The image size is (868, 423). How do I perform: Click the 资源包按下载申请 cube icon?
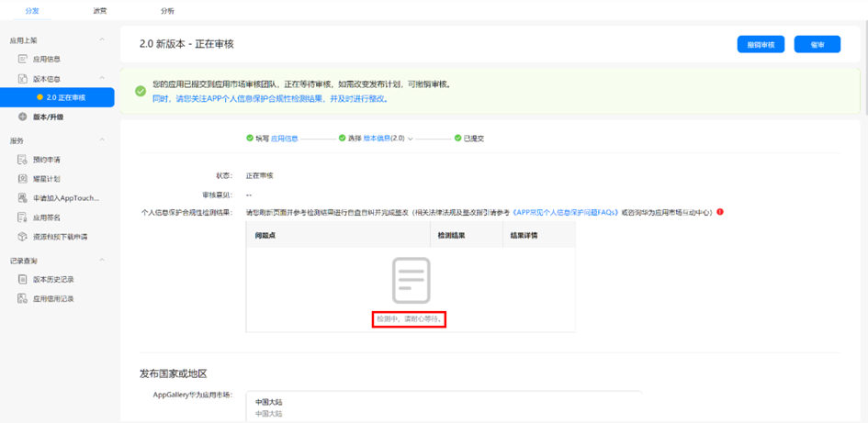[24, 237]
